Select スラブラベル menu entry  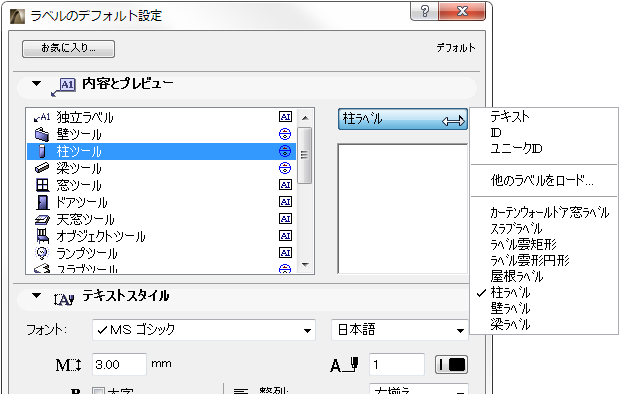pyautogui.click(x=516, y=228)
